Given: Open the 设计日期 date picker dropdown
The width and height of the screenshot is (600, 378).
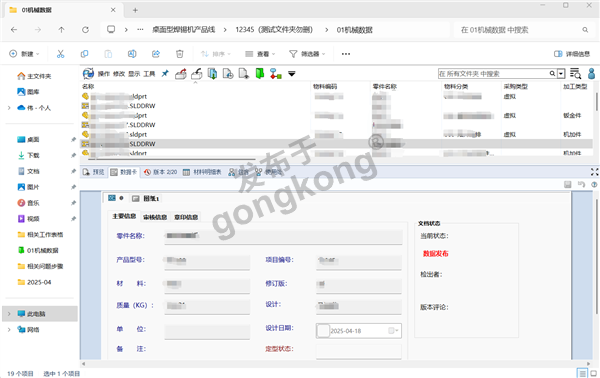Looking at the screenshot, I should tap(393, 331).
